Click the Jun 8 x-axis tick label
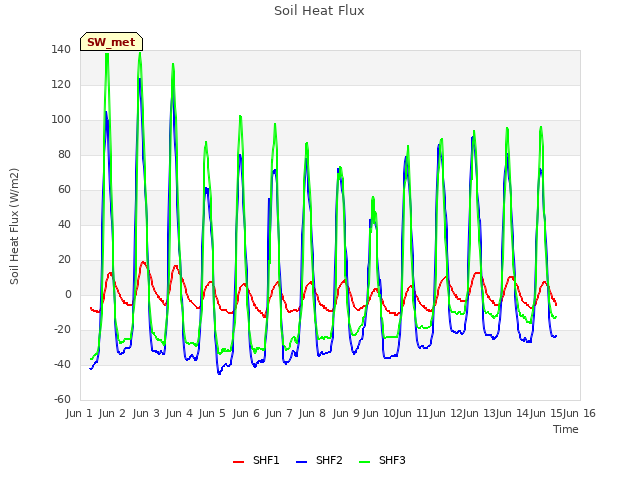The image size is (640, 480). 312,413
